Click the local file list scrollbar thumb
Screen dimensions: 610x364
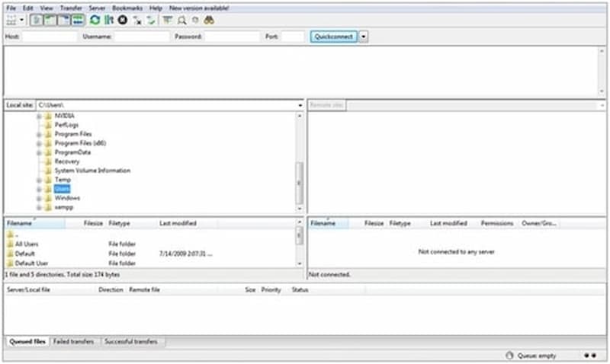click(300, 235)
